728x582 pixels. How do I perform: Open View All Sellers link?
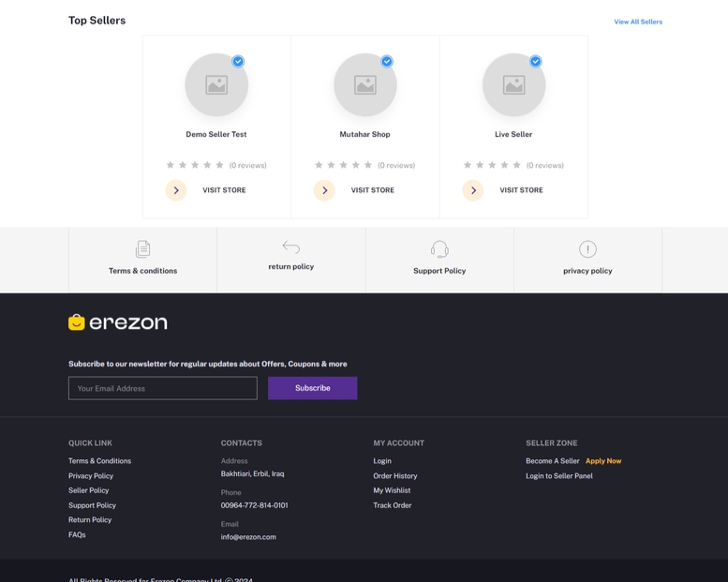pos(638,22)
